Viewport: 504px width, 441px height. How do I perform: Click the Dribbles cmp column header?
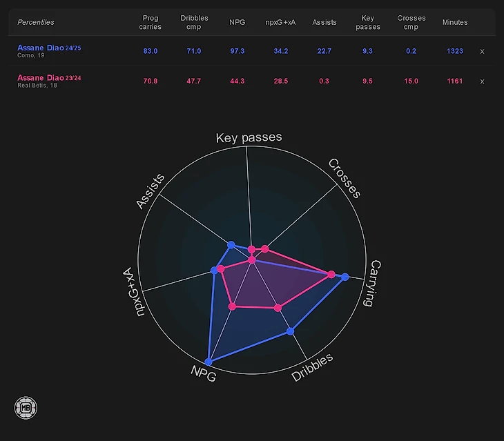[194, 23]
